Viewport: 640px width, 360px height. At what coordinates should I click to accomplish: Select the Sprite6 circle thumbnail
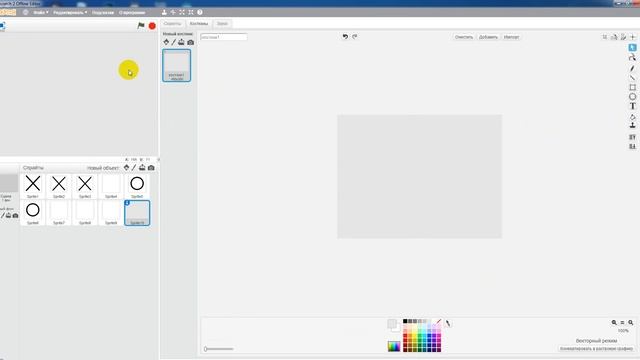click(33, 213)
